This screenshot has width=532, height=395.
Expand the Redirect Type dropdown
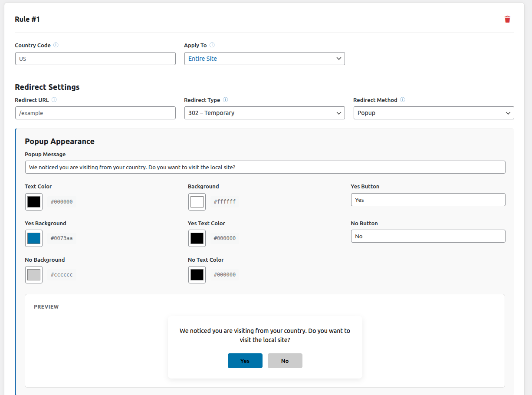pos(264,113)
